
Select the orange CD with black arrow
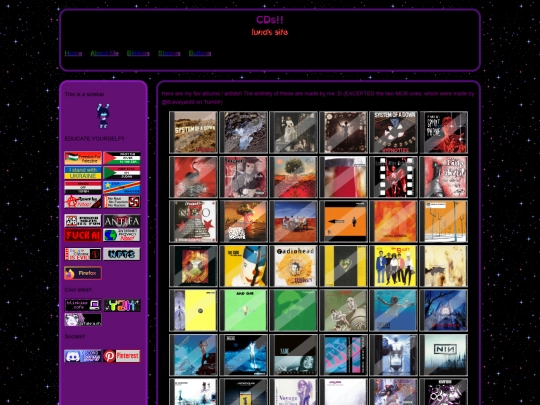[343, 221]
